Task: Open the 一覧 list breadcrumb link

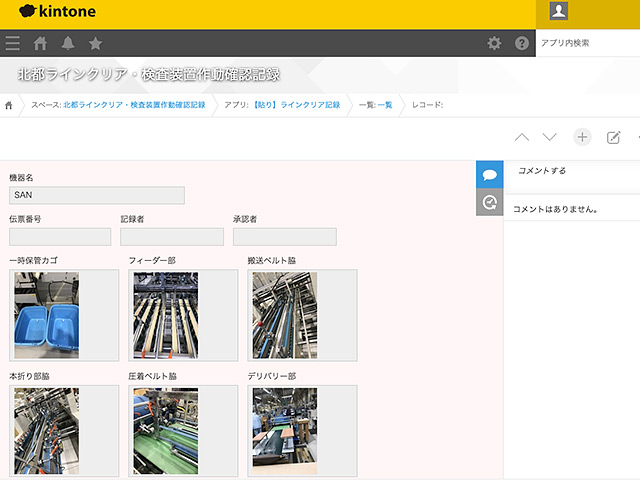Action: point(385,104)
